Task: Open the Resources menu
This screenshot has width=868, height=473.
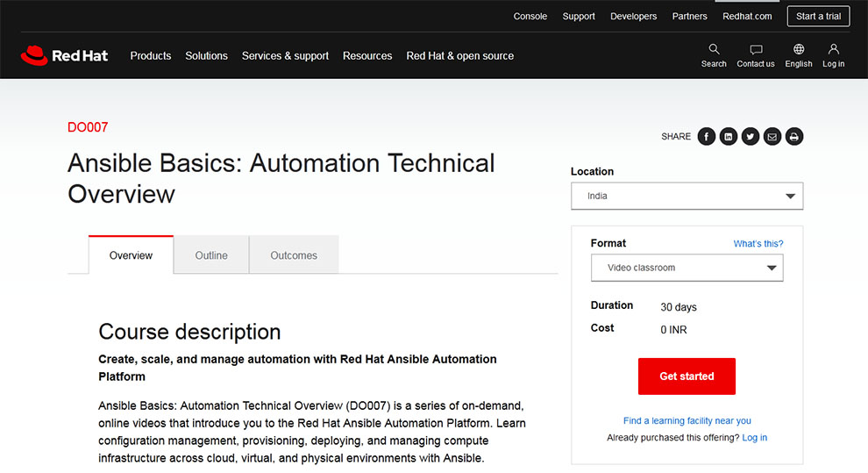Action: point(367,56)
